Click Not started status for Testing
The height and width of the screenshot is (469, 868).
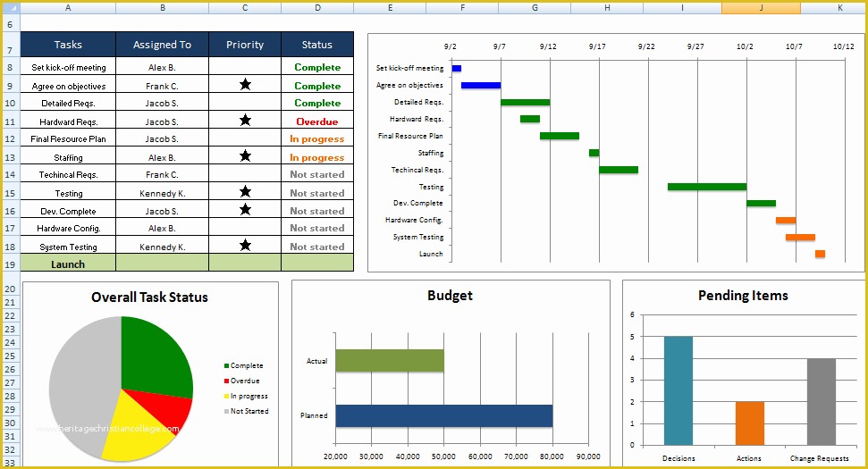tap(317, 192)
